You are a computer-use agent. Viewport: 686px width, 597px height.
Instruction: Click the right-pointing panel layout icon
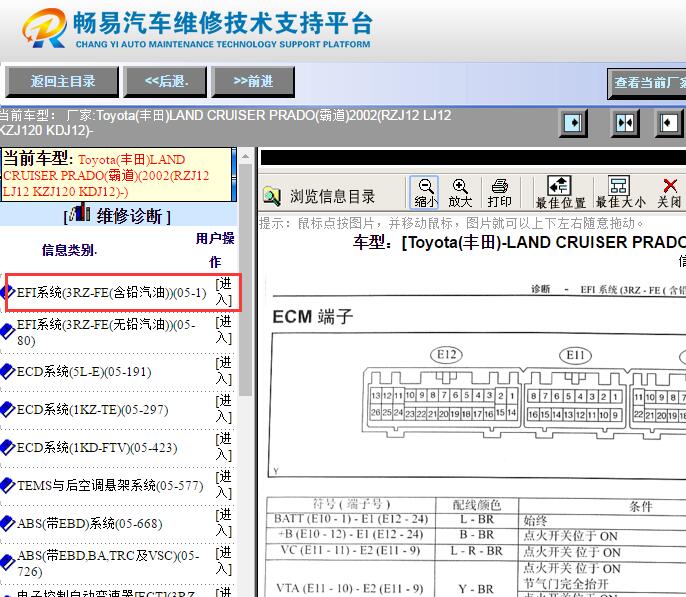point(574,123)
